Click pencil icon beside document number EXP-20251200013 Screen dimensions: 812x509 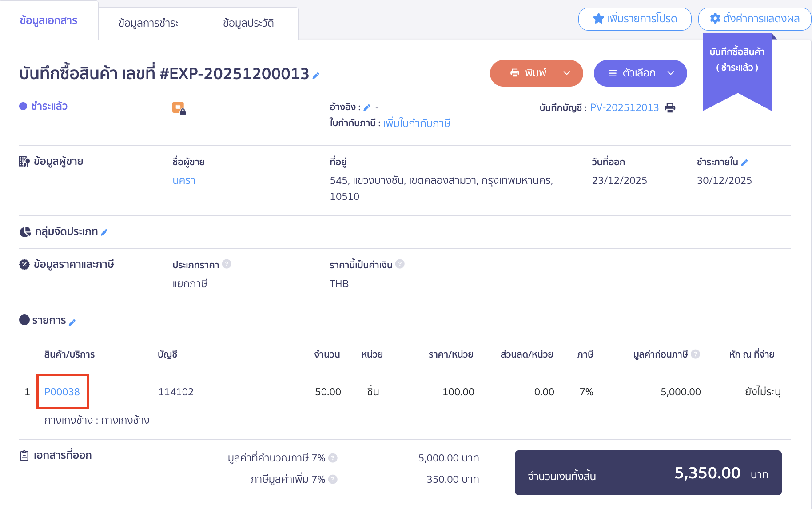click(x=316, y=76)
